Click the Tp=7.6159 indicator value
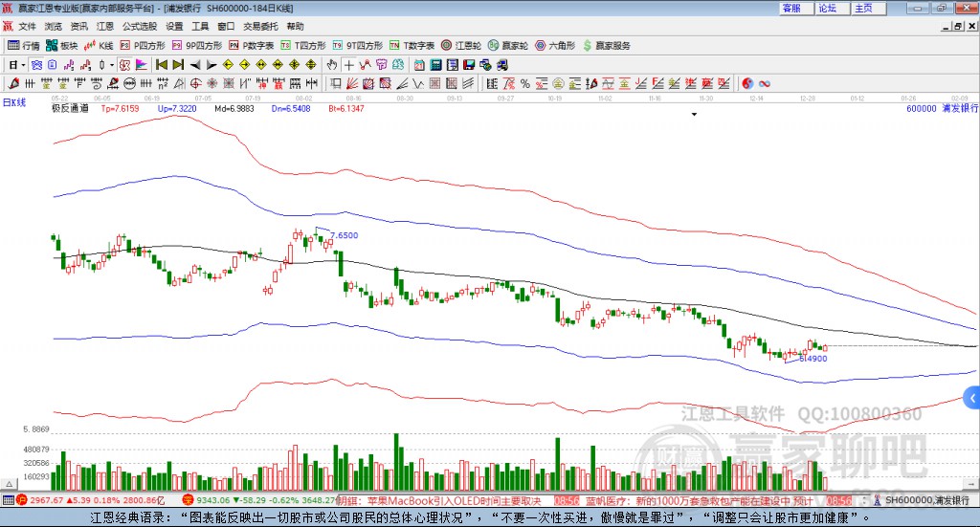The height and width of the screenshot is (527, 980). point(120,108)
